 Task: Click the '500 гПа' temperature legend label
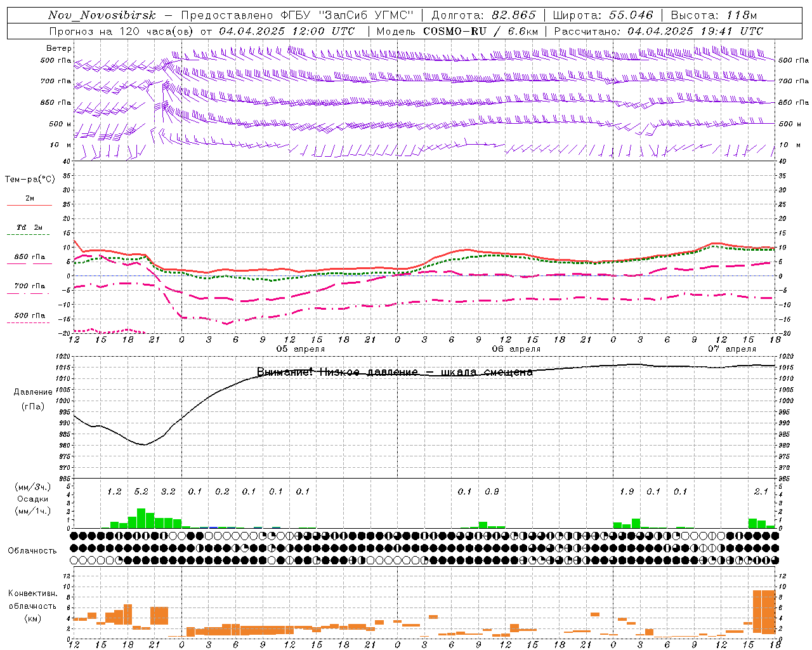tap(29, 315)
